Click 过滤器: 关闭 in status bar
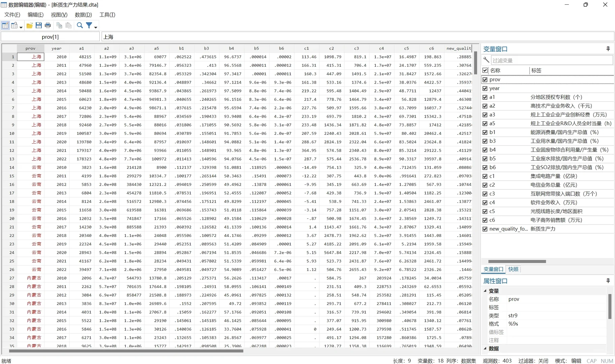The height and width of the screenshot is (364, 615). pos(533,361)
